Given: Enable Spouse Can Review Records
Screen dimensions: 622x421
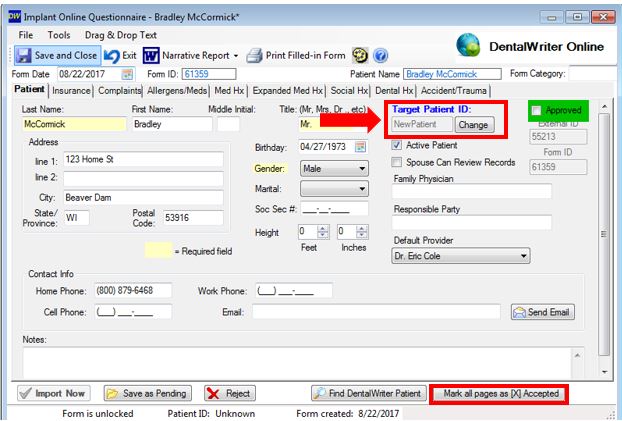Looking at the screenshot, I should [x=396, y=162].
